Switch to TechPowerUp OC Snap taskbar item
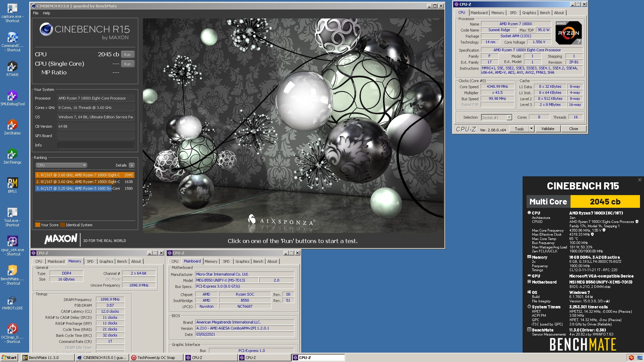This screenshot has height=362, width=644. pos(156,358)
